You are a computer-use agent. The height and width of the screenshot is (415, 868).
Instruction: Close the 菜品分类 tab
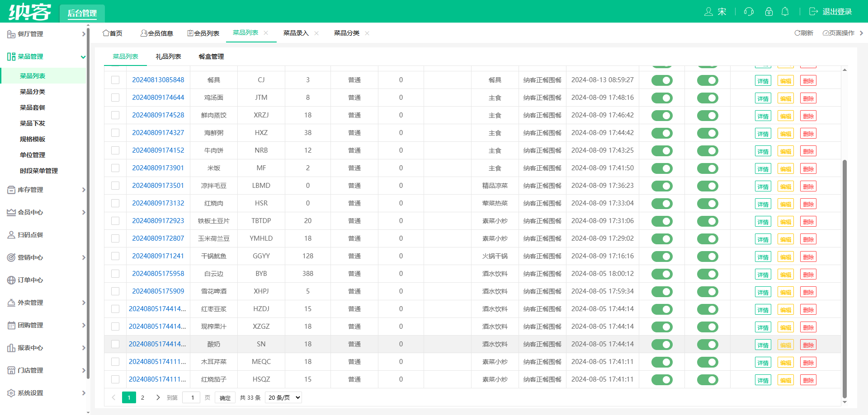367,33
